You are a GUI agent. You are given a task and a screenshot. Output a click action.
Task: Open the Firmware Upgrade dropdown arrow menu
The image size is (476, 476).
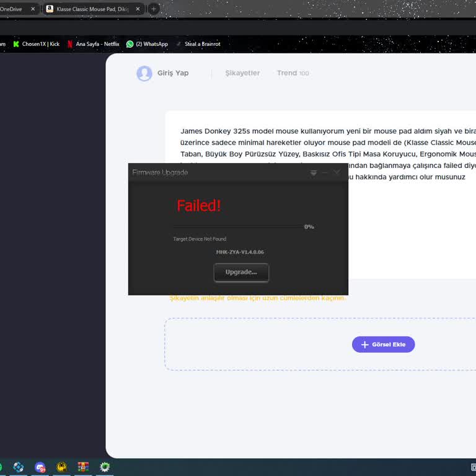coord(314,172)
